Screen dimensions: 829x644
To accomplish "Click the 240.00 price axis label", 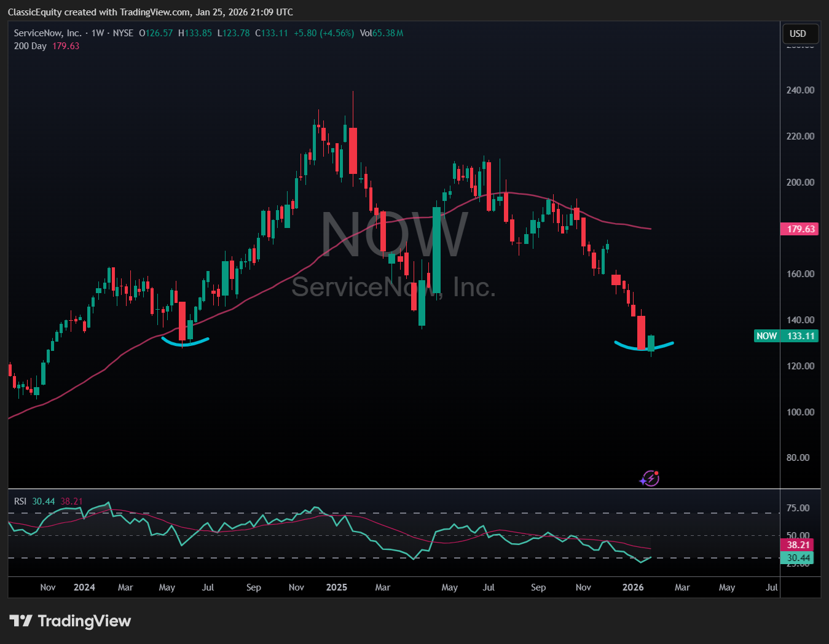I will [800, 90].
